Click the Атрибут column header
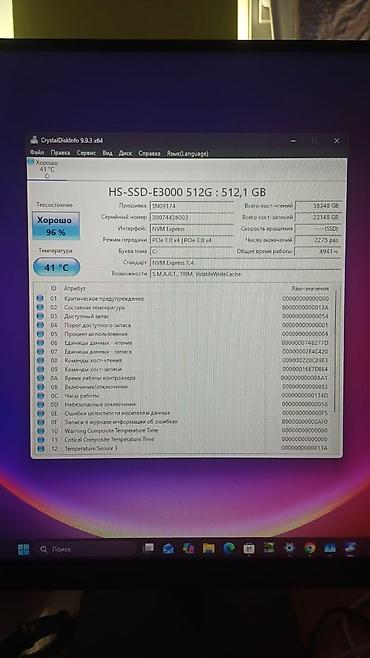 tap(75, 288)
